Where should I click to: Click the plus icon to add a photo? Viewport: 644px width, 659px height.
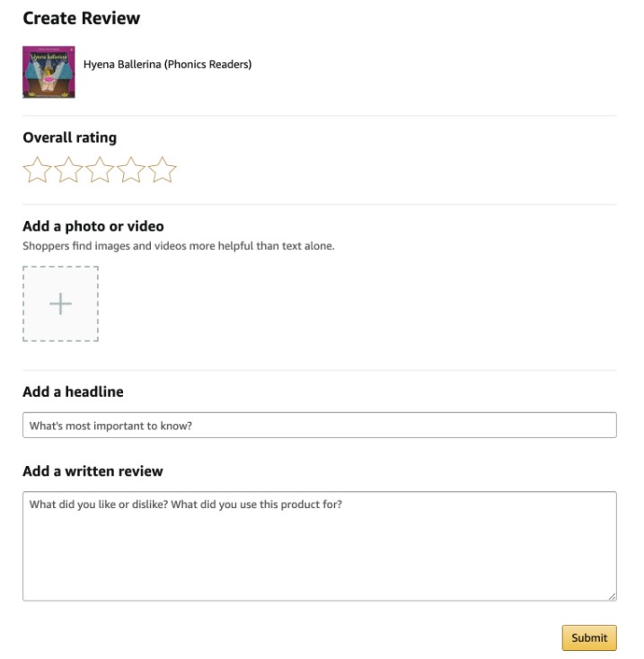pos(60,303)
